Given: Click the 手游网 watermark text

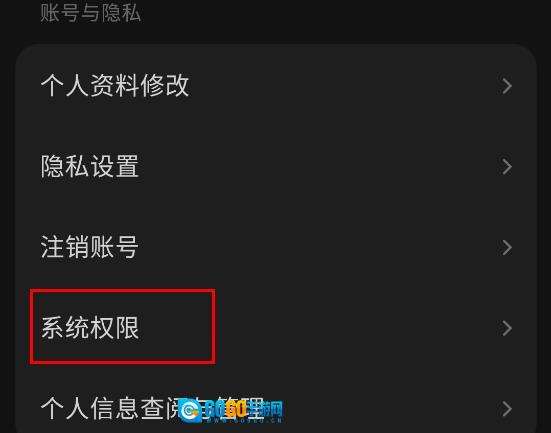Looking at the screenshot, I should (x=264, y=408).
